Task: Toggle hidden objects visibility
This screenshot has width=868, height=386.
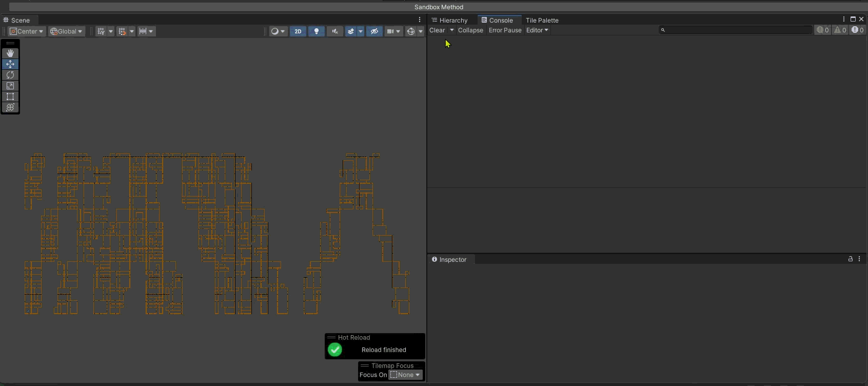Action: (374, 31)
